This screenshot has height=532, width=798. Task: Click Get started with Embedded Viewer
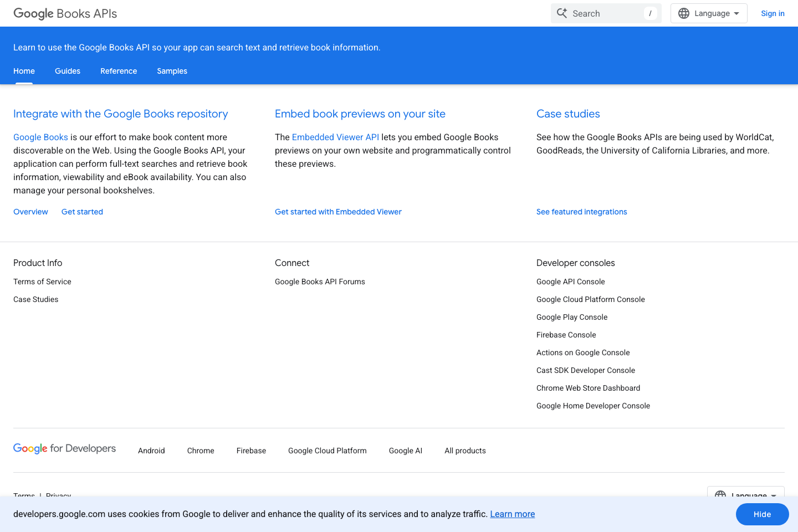(338, 212)
